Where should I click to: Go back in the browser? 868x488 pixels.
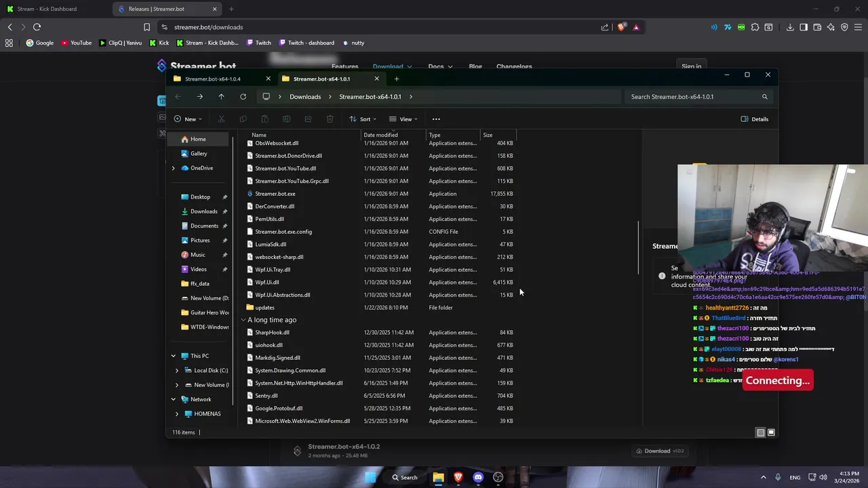pyautogui.click(x=9, y=27)
